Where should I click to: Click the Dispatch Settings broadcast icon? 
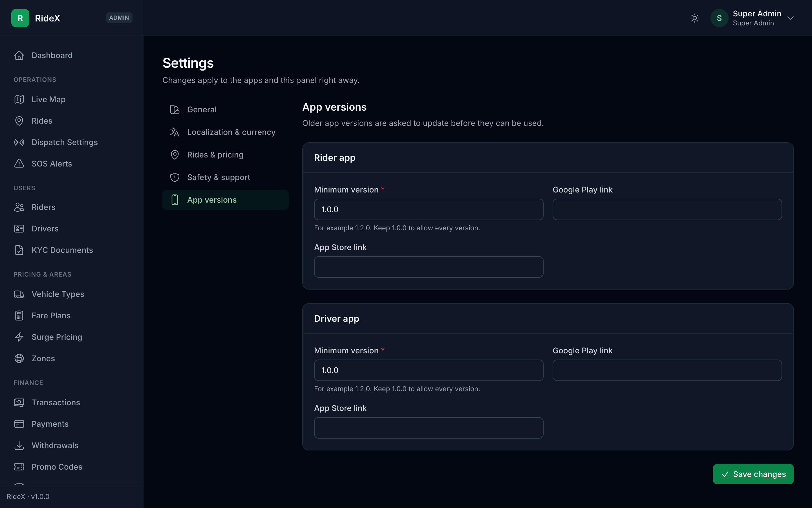click(19, 143)
